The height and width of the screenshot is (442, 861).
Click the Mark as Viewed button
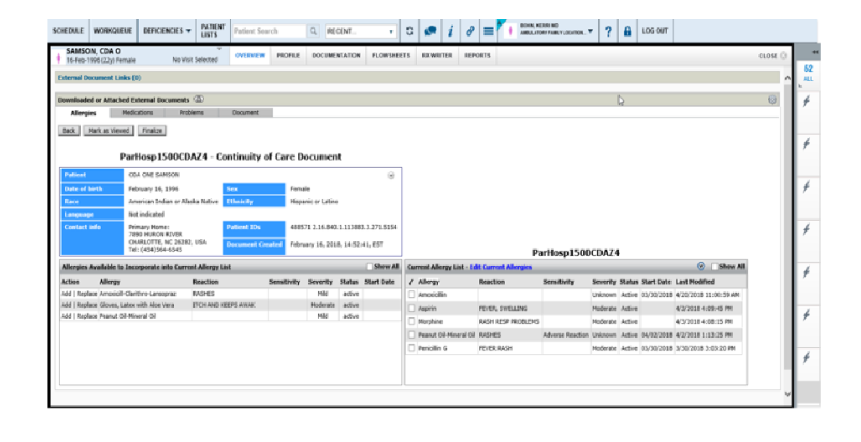click(108, 131)
